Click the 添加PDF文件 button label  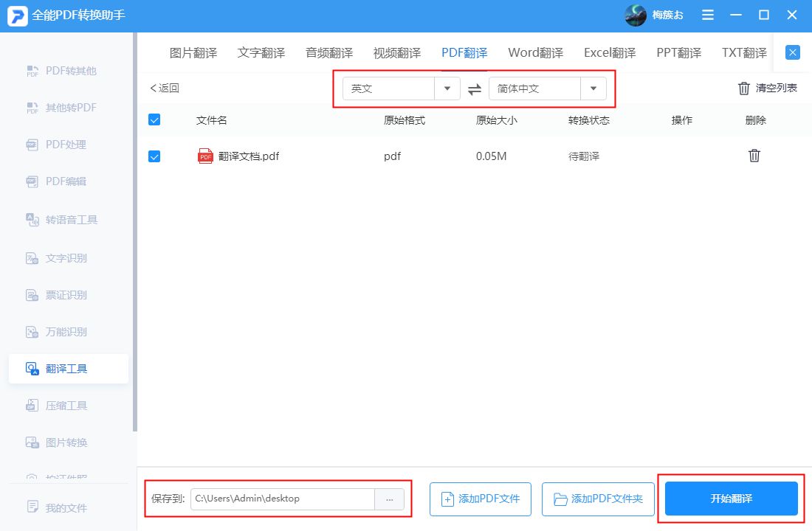pyautogui.click(x=489, y=499)
